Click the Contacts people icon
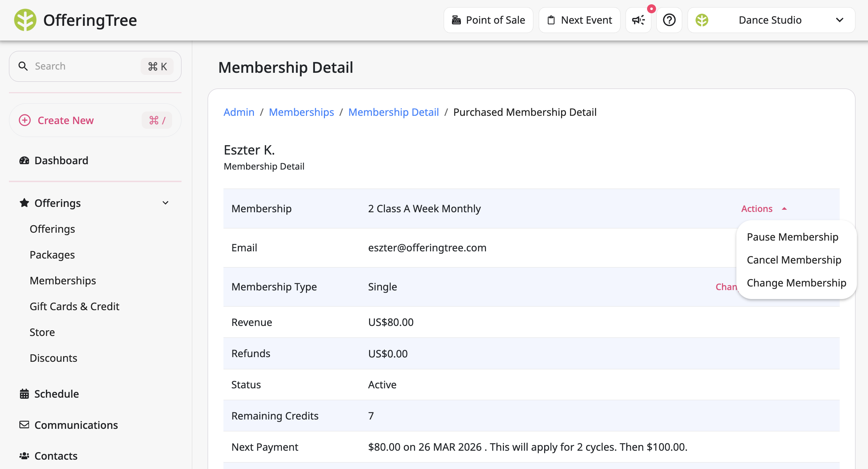Viewport: 868px width, 469px height. click(24, 456)
